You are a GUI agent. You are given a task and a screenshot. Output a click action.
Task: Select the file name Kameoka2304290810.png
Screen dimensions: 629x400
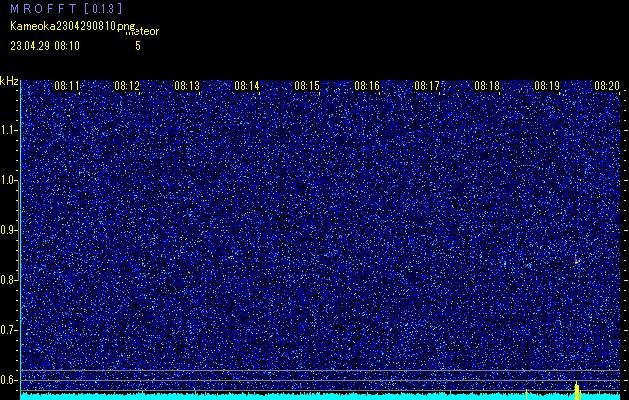click(x=73, y=26)
